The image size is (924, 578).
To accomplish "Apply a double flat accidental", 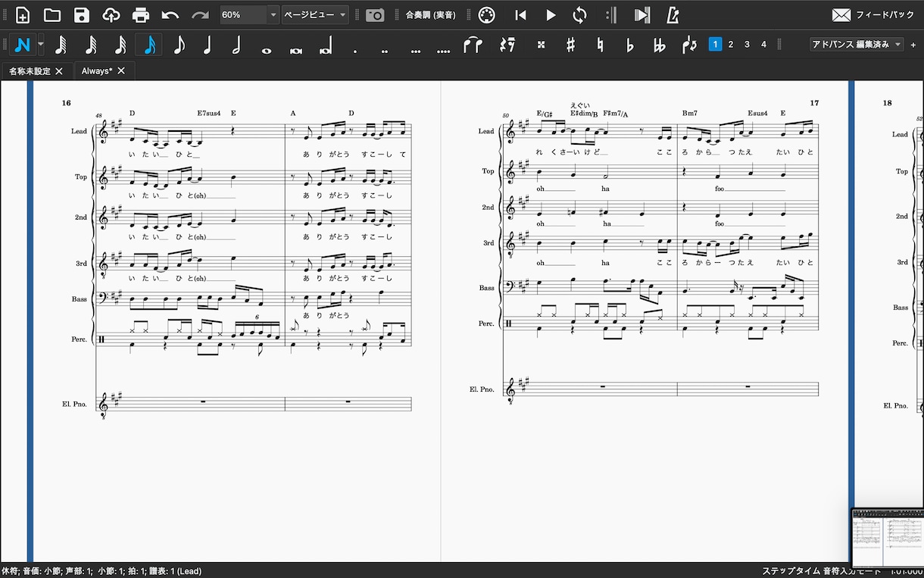I will click(660, 45).
